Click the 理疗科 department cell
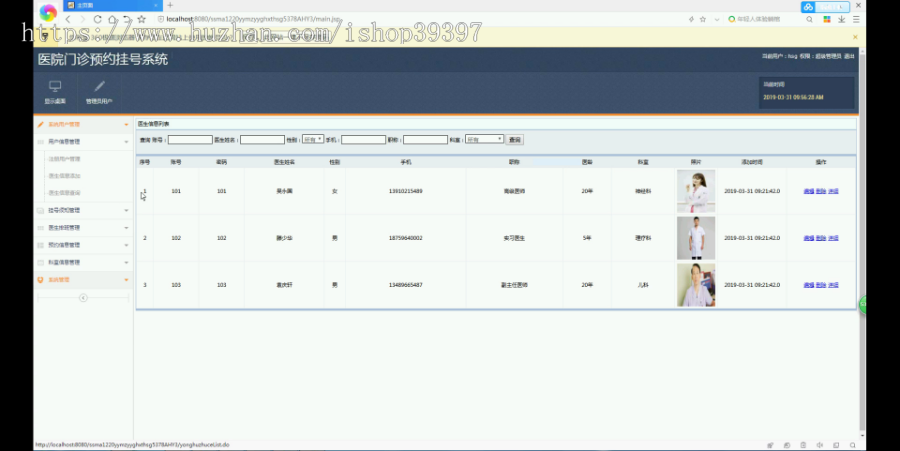The width and height of the screenshot is (900, 451). 643,238
